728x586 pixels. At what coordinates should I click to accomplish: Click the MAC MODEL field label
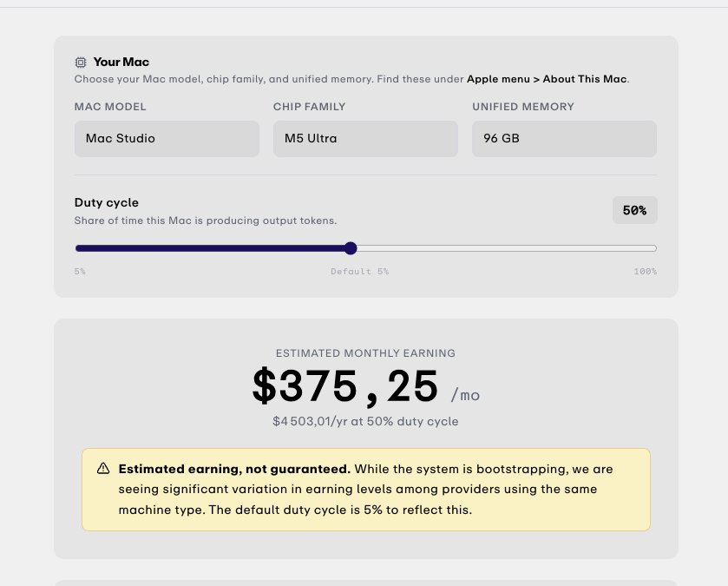(x=110, y=106)
